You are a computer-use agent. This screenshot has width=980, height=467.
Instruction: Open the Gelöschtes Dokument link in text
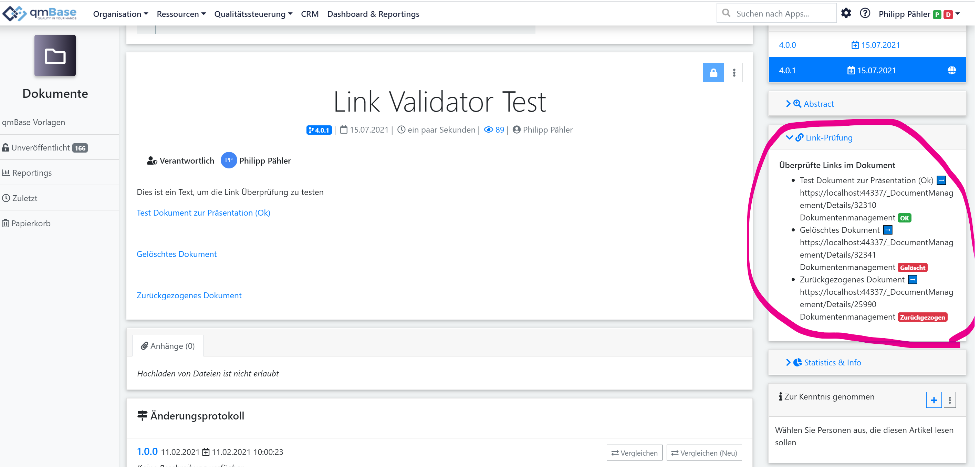[x=177, y=254]
